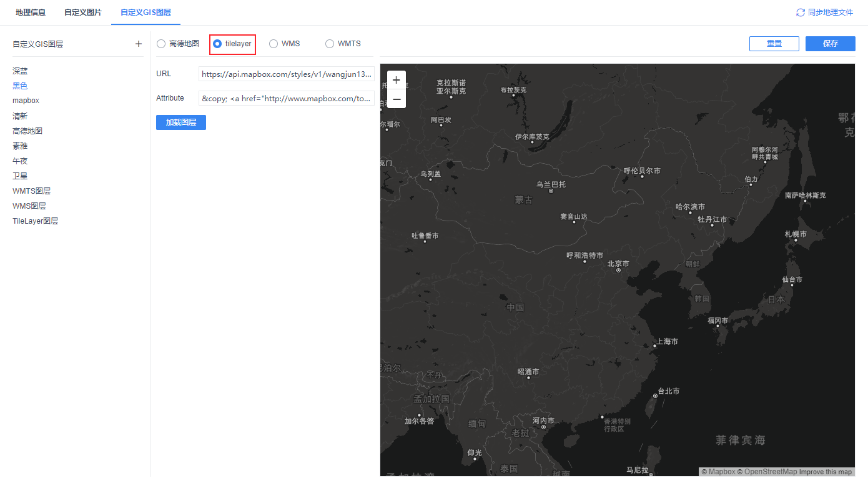Click the 乌兰巴托 label on the map
This screenshot has height=483, width=868.
[x=551, y=184]
